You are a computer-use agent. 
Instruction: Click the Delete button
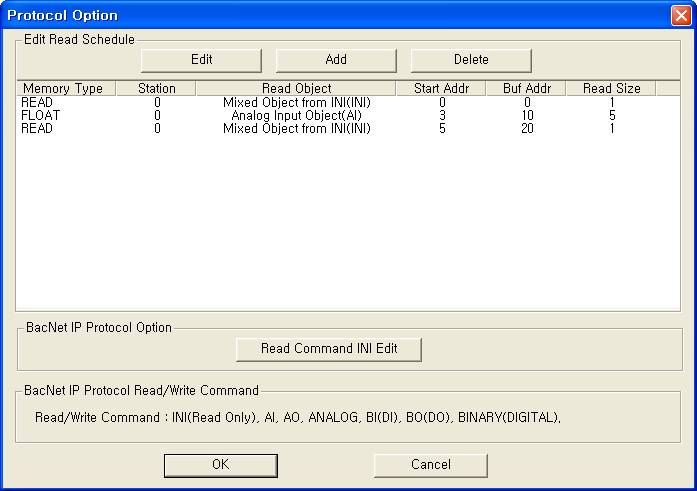(471, 60)
